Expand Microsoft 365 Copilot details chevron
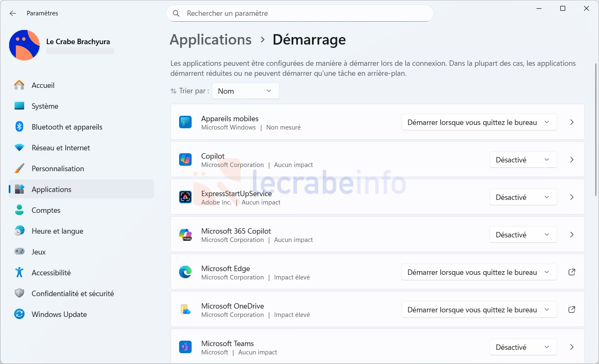599x364 pixels. click(572, 234)
